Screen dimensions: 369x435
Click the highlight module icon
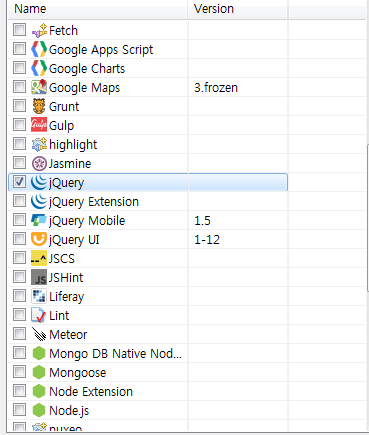click(39, 144)
